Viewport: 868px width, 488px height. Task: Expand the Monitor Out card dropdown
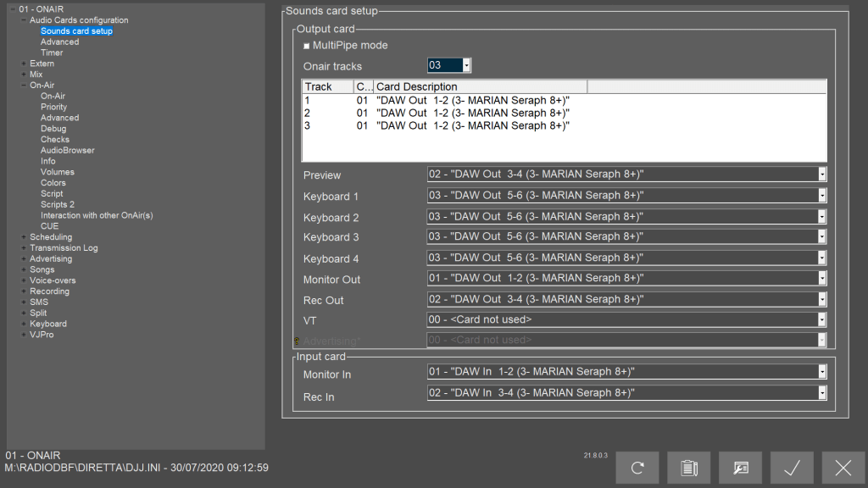[x=821, y=279]
